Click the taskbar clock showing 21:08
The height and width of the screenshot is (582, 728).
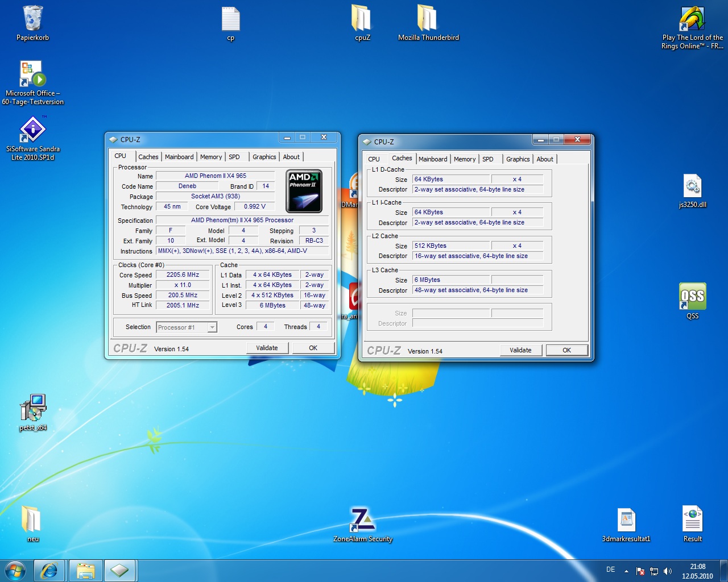[697, 571]
